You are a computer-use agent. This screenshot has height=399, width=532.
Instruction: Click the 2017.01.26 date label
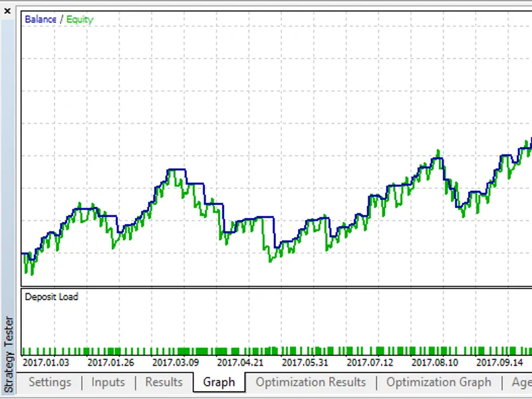tap(110, 362)
